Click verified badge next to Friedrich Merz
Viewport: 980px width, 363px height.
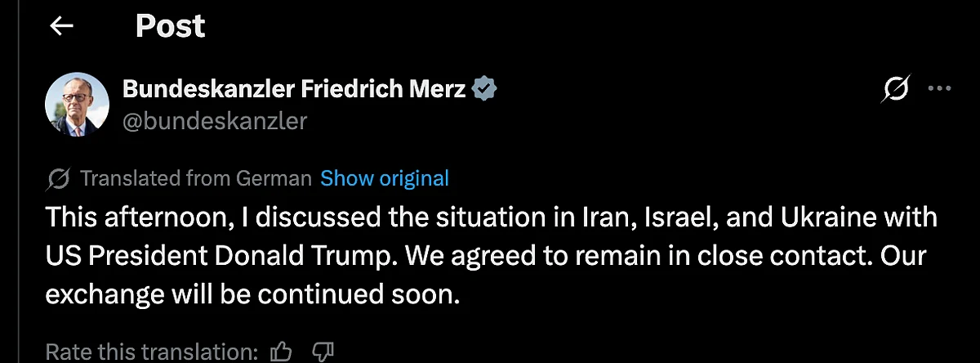tap(484, 89)
